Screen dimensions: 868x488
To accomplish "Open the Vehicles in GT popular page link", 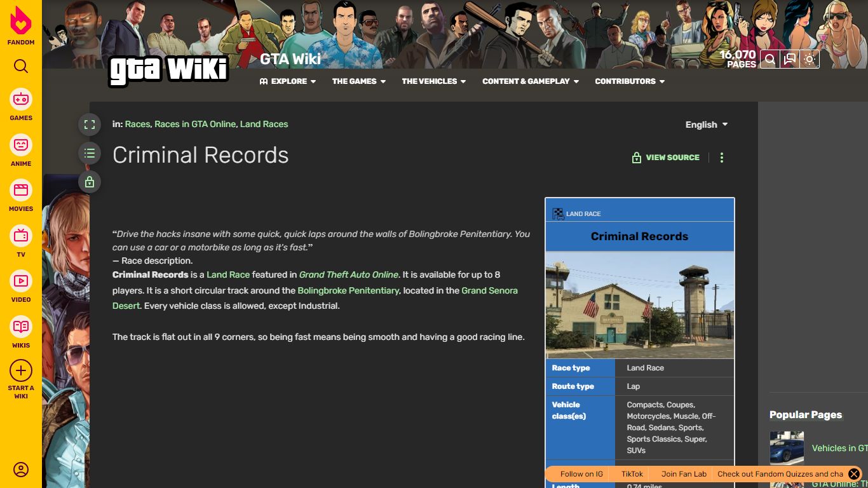I will coord(839,448).
